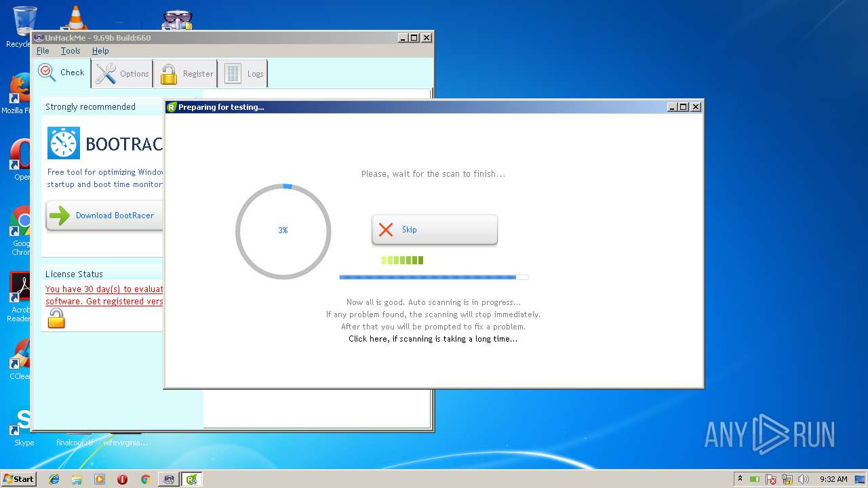Open the File menu in UnHackMe
868x488 pixels.
(x=43, y=51)
